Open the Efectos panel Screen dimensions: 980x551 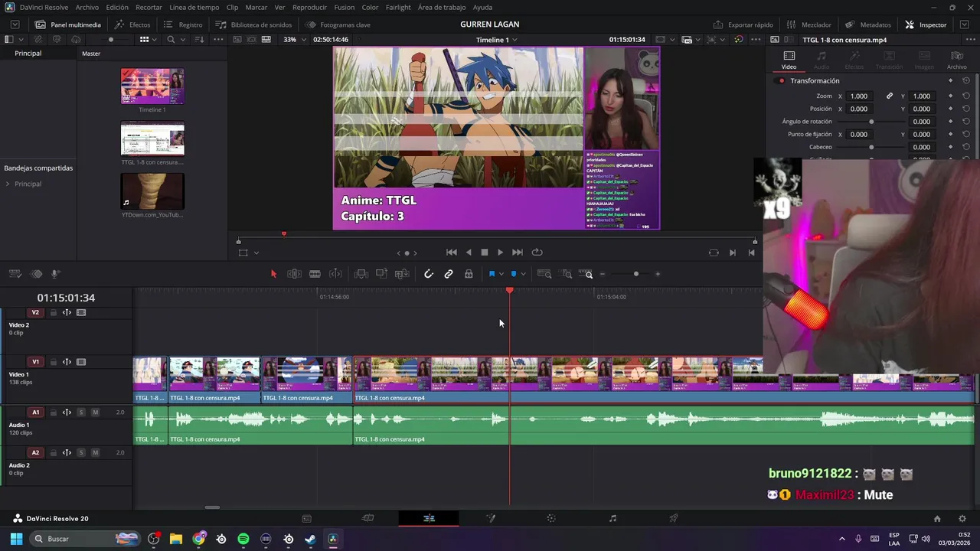point(132,24)
